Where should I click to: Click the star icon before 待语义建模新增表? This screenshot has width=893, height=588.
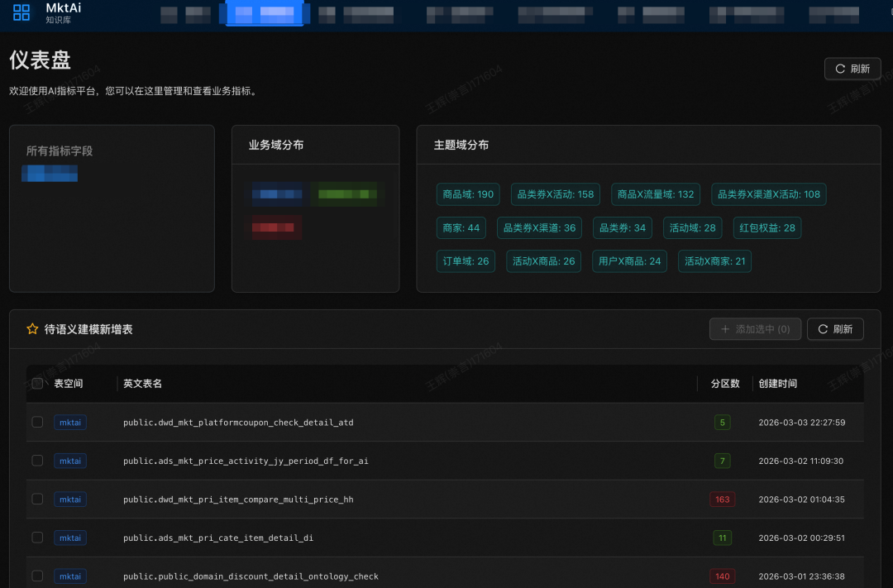click(x=32, y=328)
